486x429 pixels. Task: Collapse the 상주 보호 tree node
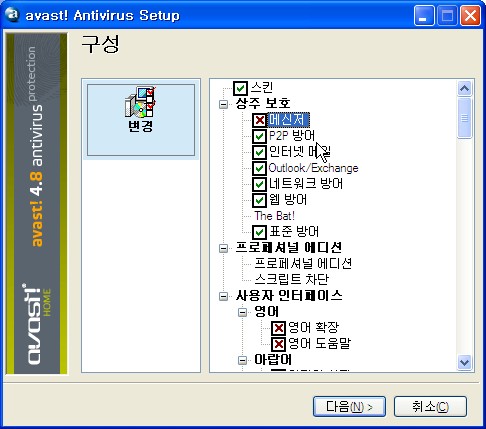tap(223, 104)
